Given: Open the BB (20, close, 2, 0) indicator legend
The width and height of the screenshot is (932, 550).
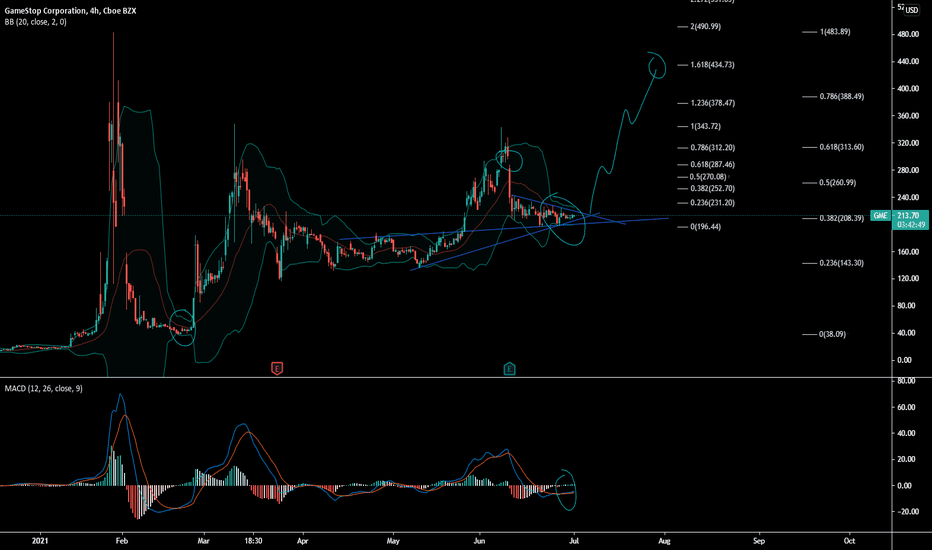Looking at the screenshot, I should click(x=36, y=22).
